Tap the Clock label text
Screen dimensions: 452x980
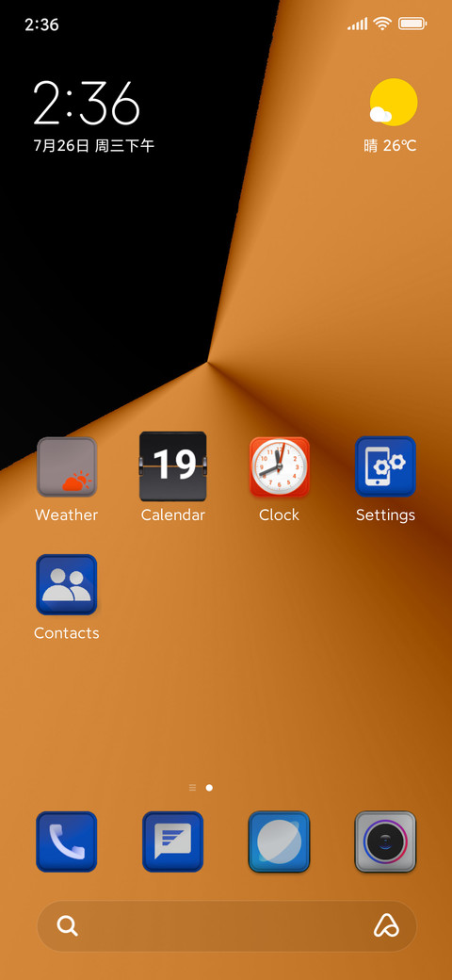(279, 515)
